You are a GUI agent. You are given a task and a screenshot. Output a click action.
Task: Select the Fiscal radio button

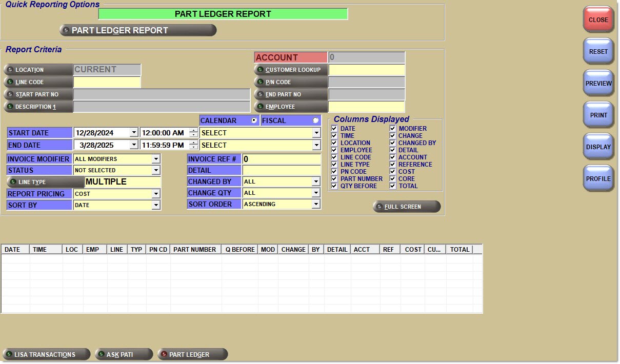315,120
